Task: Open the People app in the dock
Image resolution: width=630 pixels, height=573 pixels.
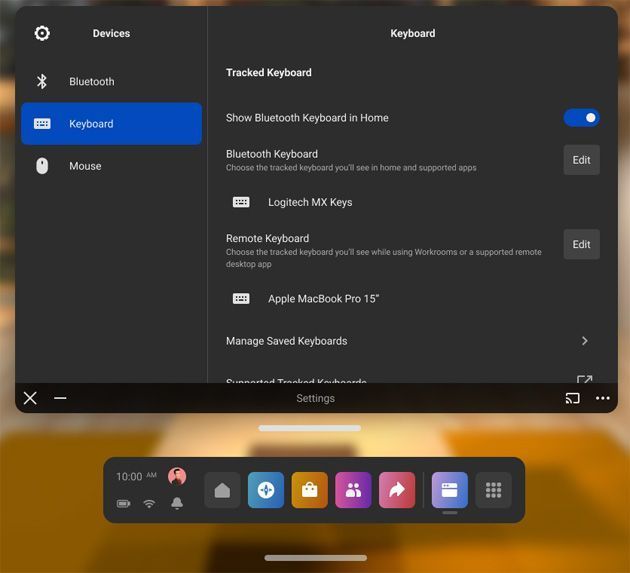Action: 353,490
